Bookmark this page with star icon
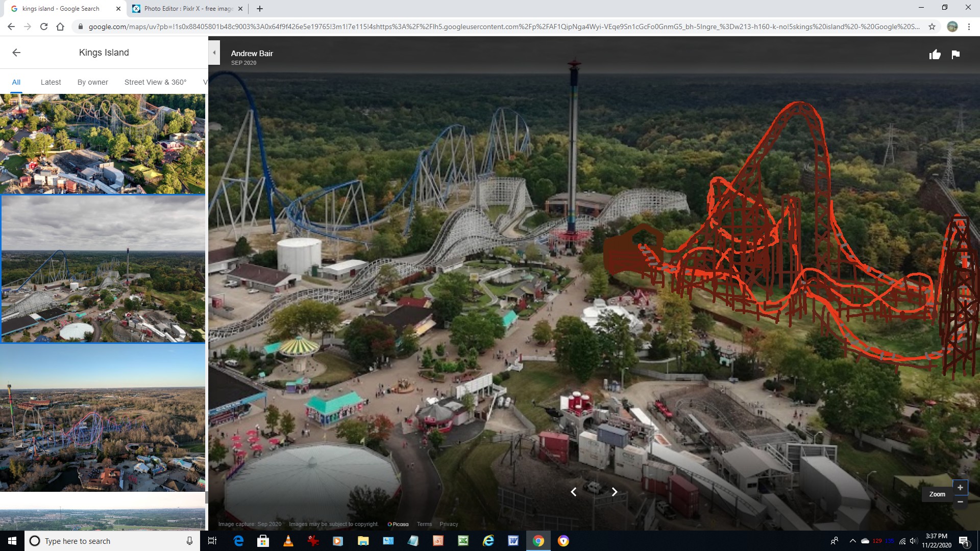Screen dimensions: 980x551 coord(932,27)
